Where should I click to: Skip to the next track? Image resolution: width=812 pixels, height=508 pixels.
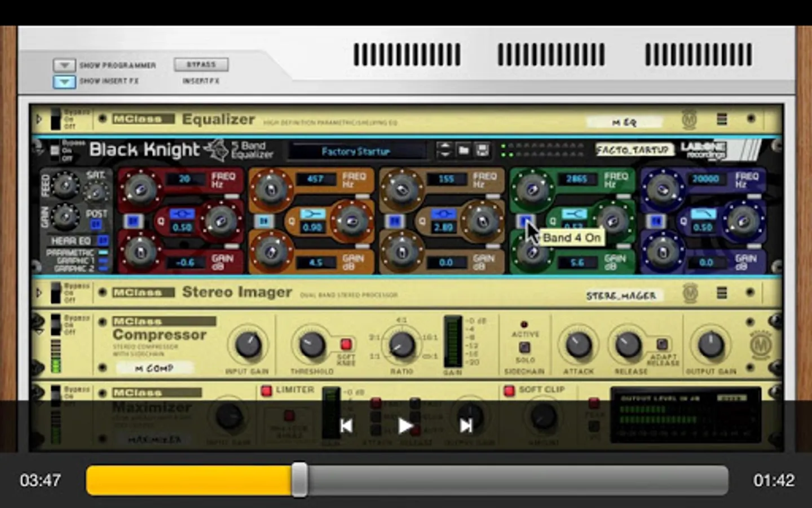click(x=466, y=426)
